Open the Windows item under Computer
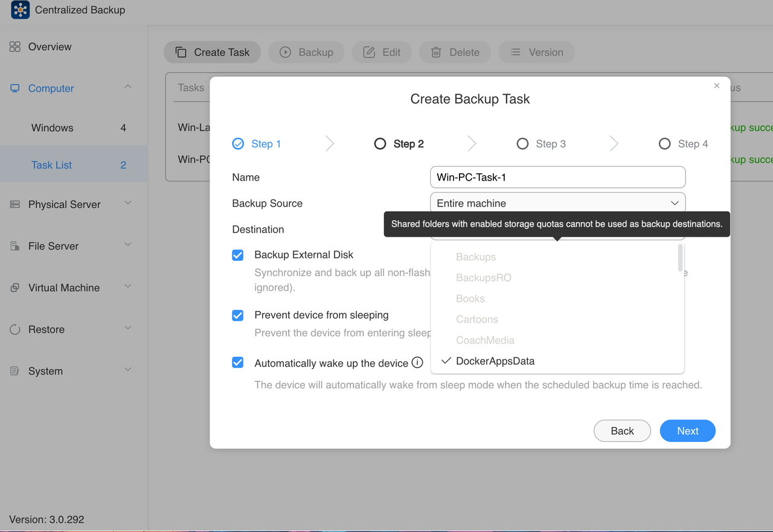Viewport: 773px width, 532px height. (x=74, y=128)
